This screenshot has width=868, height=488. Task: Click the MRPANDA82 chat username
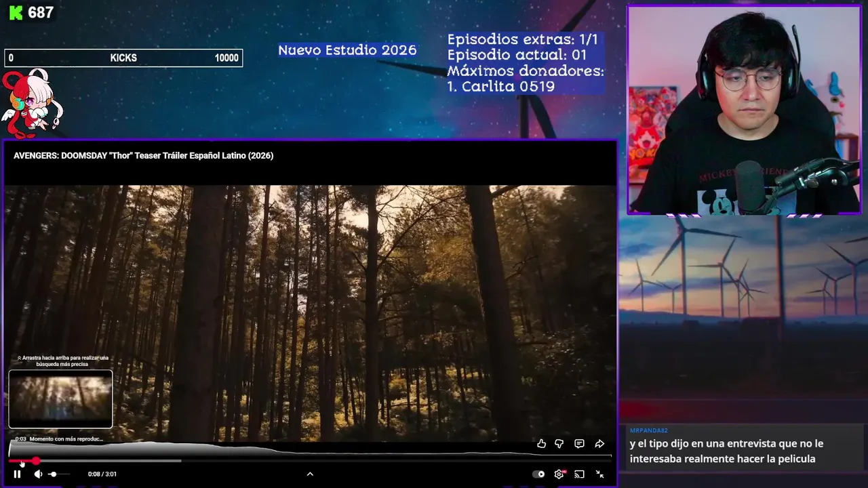point(649,430)
